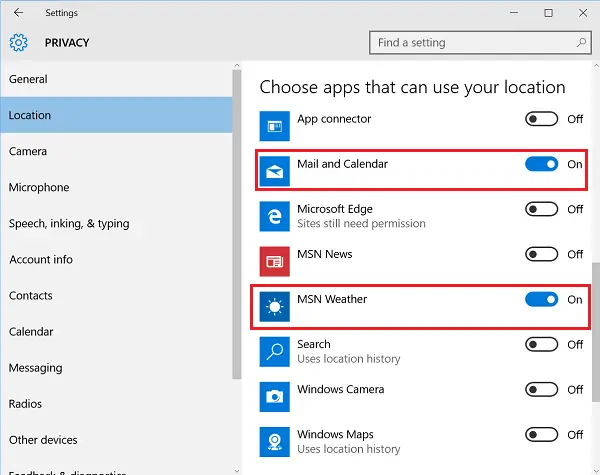Click the Mail and Calendar app icon

[274, 171]
